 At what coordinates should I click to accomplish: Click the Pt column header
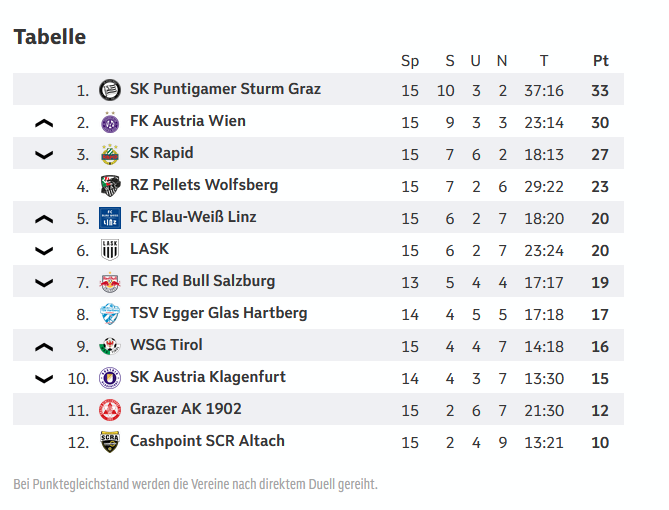coord(600,60)
